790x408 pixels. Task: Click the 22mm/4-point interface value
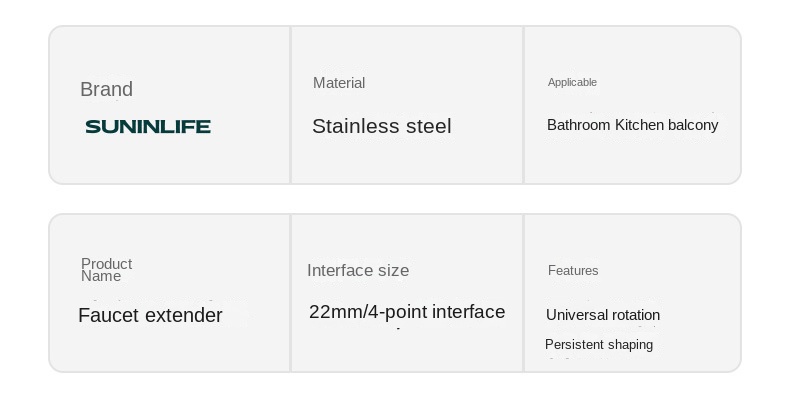(x=407, y=312)
